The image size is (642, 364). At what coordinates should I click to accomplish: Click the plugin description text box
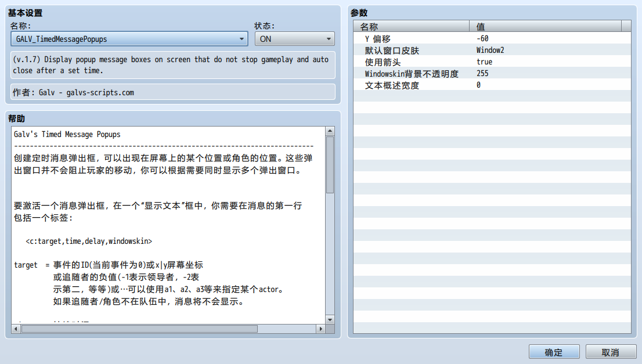click(x=172, y=64)
